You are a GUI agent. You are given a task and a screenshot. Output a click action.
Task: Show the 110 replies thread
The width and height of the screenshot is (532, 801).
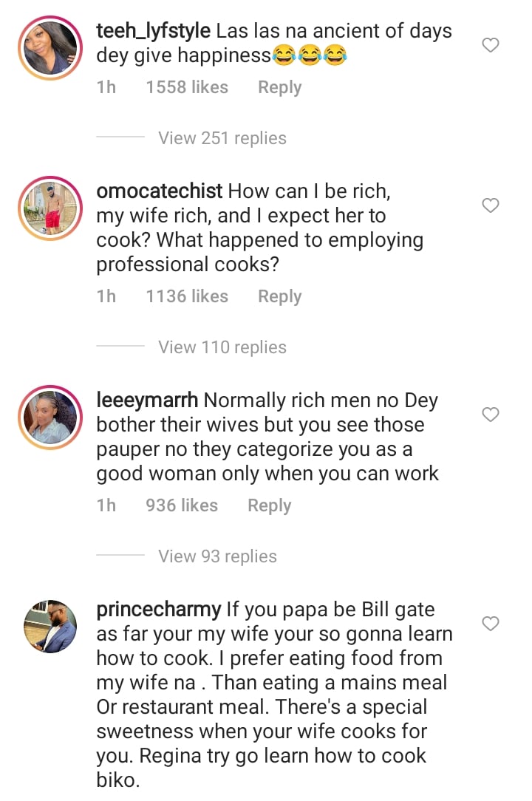(222, 347)
